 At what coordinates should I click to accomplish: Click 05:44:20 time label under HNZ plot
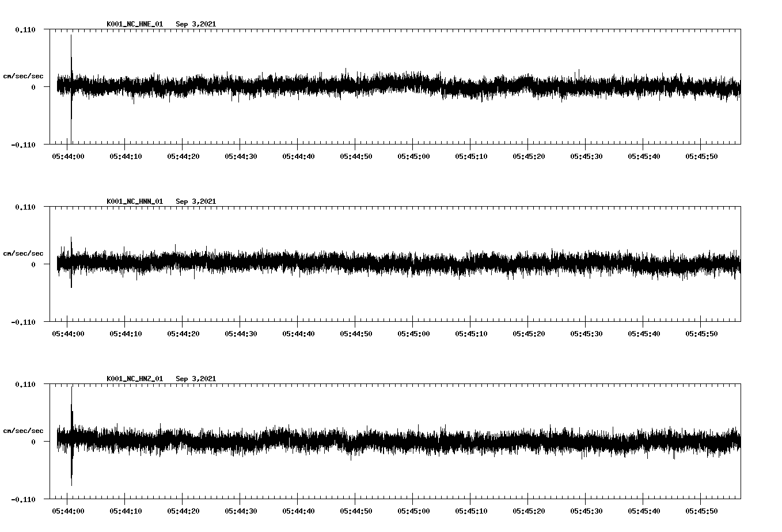point(184,511)
